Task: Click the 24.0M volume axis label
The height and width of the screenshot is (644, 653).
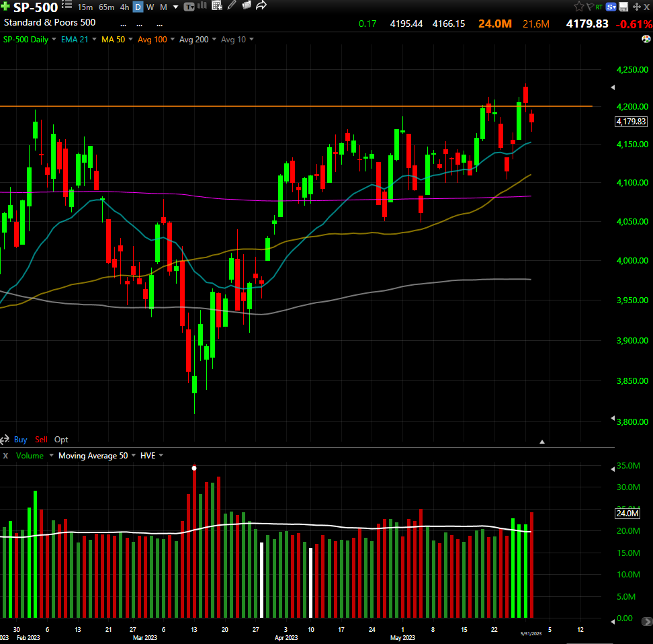Action: (x=627, y=513)
